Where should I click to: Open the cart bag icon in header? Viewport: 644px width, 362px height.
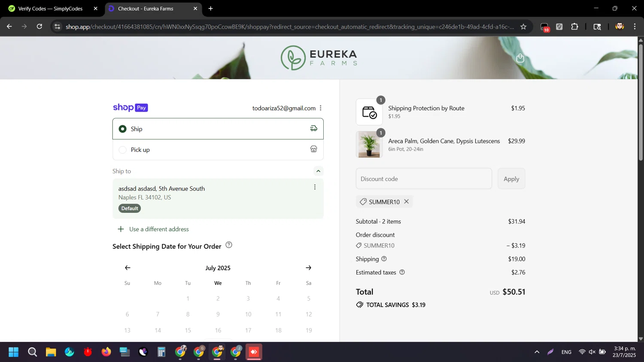pyautogui.click(x=520, y=58)
